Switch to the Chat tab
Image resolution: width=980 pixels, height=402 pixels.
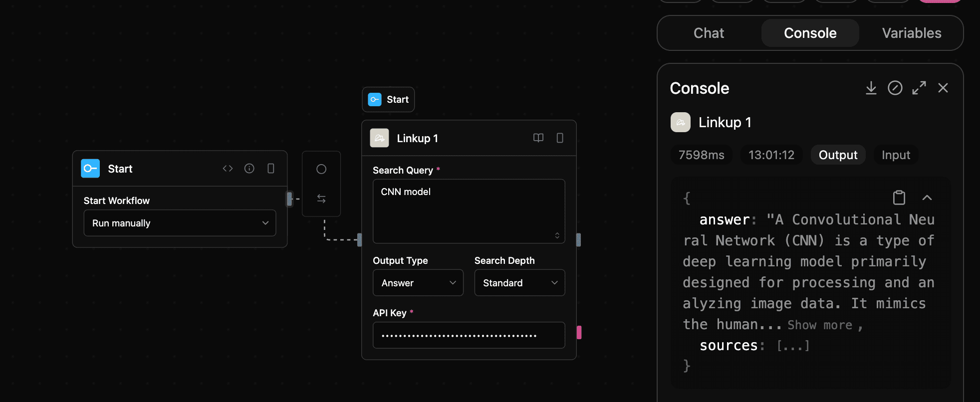tap(708, 33)
